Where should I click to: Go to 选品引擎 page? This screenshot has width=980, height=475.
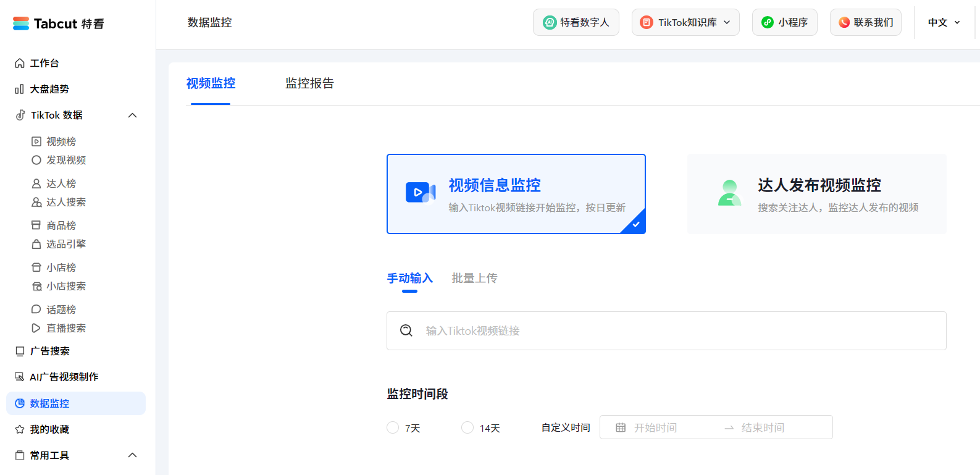pyautogui.click(x=66, y=244)
